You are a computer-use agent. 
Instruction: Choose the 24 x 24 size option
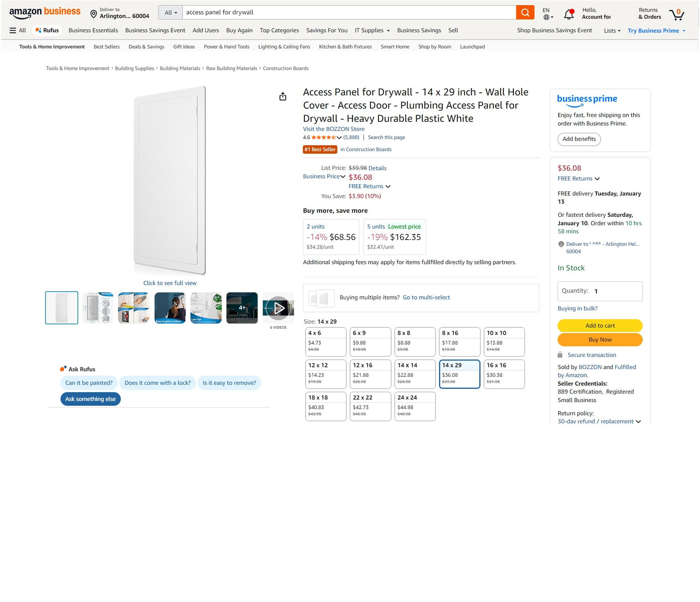(x=415, y=406)
